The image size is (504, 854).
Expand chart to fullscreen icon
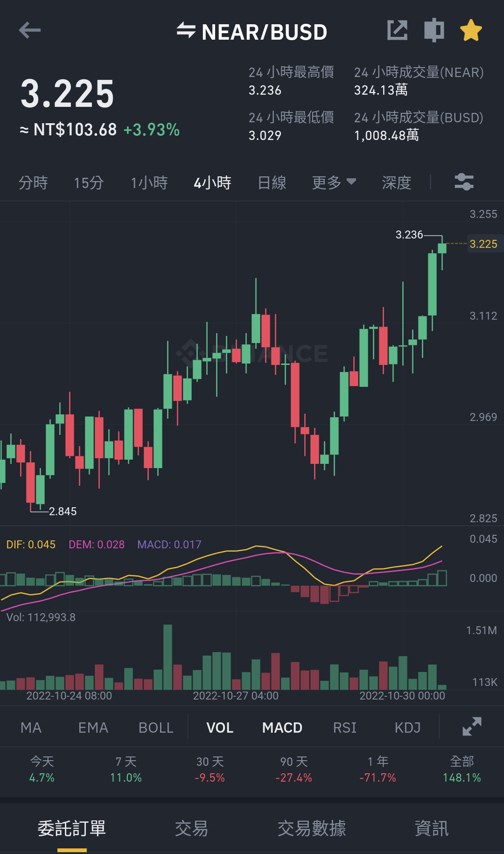(x=472, y=727)
